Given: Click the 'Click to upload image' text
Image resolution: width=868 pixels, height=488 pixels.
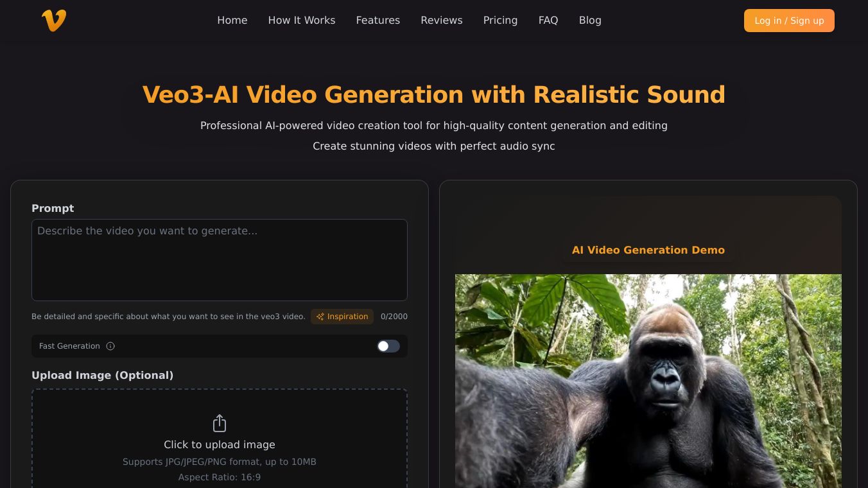Looking at the screenshot, I should click(x=220, y=444).
